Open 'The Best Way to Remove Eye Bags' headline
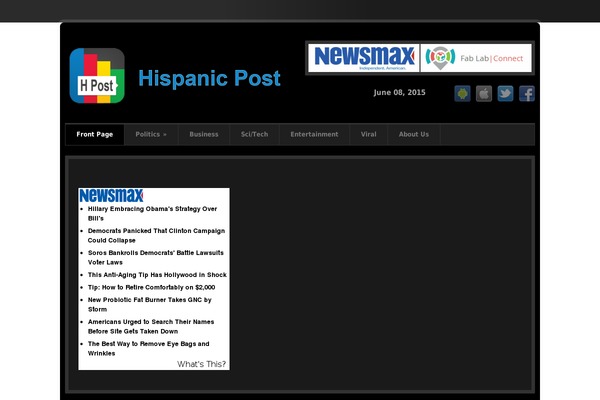The height and width of the screenshot is (400, 600). point(148,348)
